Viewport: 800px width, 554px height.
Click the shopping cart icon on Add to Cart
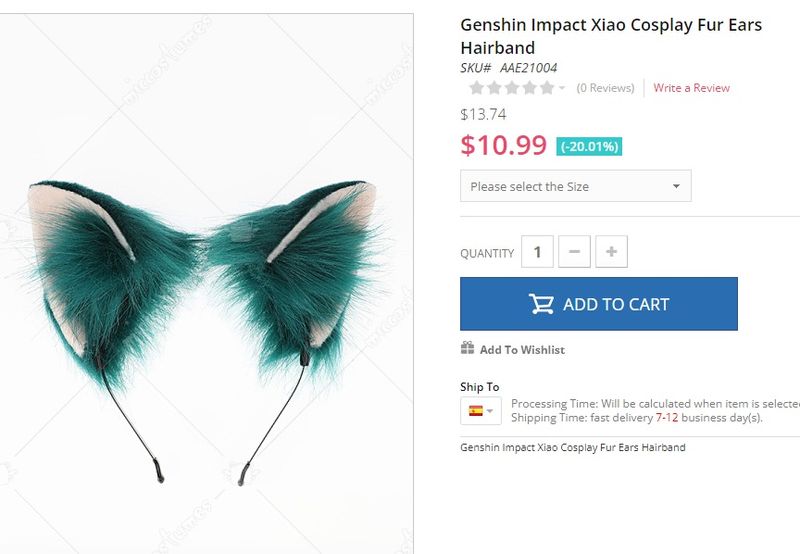tap(541, 304)
